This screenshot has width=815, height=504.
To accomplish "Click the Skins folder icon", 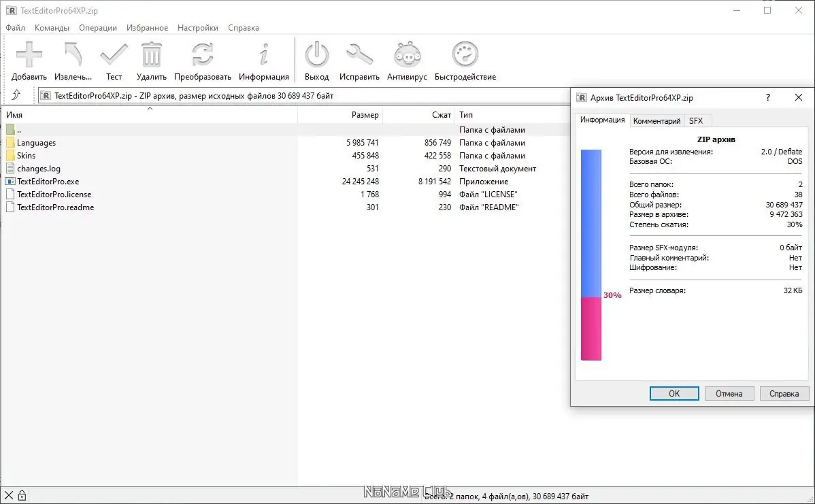I will point(10,155).
